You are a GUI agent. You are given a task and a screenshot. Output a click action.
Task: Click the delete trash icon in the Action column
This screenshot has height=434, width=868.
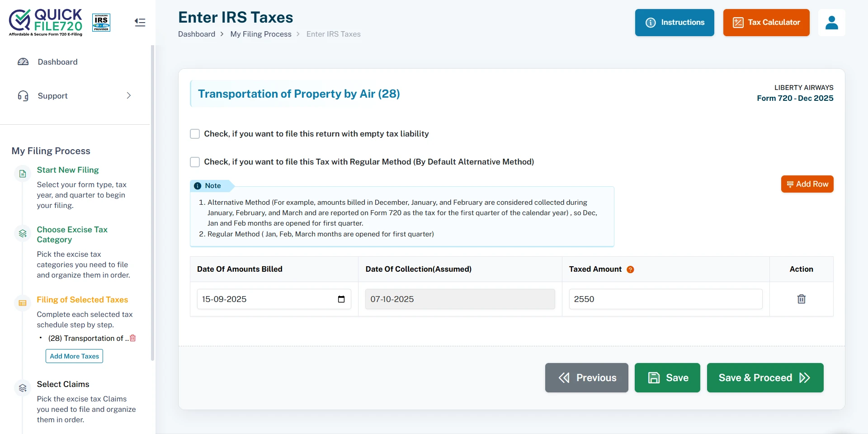801,299
